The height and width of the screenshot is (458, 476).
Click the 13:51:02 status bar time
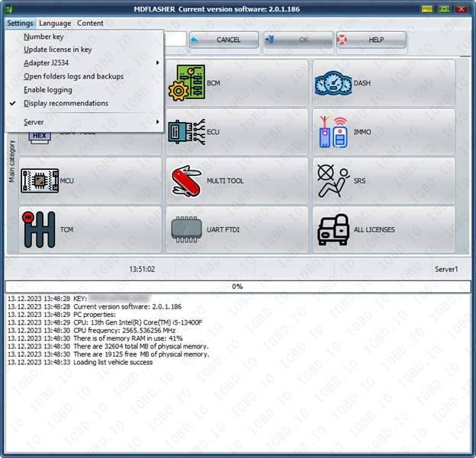click(x=142, y=269)
